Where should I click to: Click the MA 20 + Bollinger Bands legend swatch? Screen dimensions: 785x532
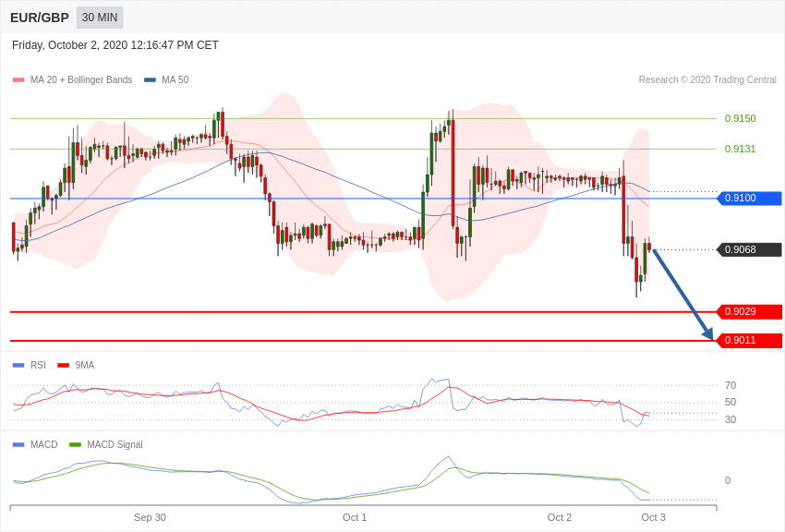click(x=18, y=79)
